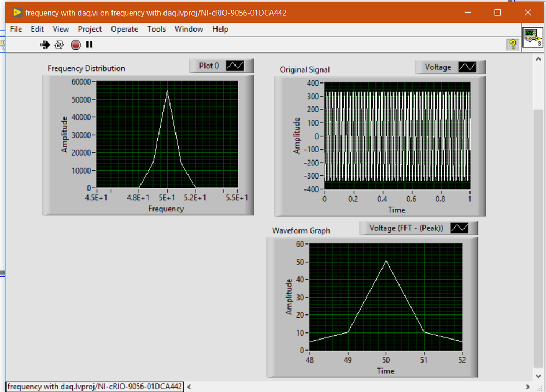Click the Original Signal graph title
546x392 pixels.
pyautogui.click(x=304, y=70)
